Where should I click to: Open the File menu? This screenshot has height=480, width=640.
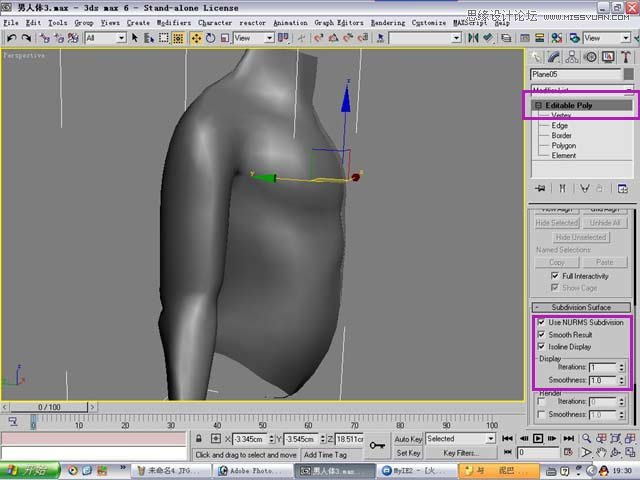coord(11,23)
